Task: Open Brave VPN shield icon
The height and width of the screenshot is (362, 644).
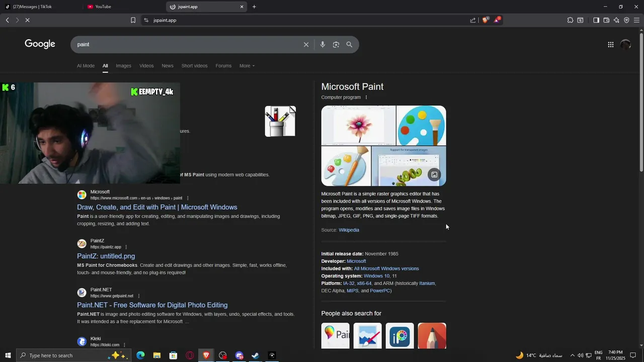Action: coord(626,20)
